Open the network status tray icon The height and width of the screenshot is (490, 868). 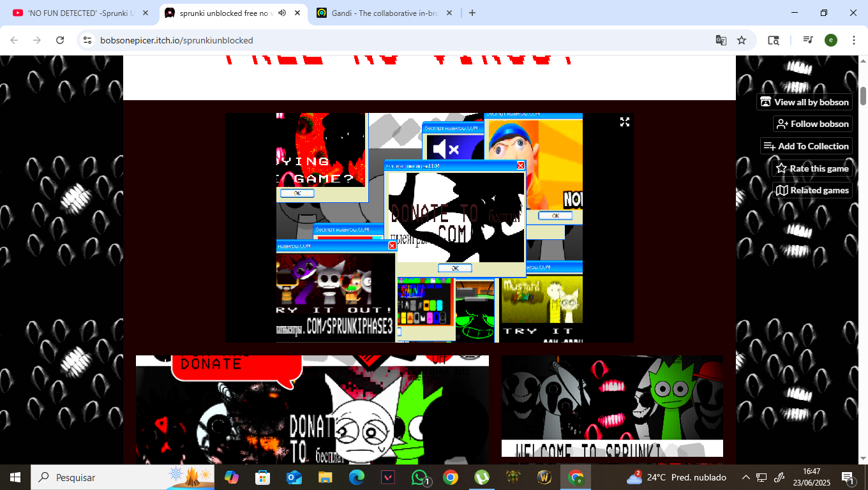pyautogui.click(x=761, y=477)
